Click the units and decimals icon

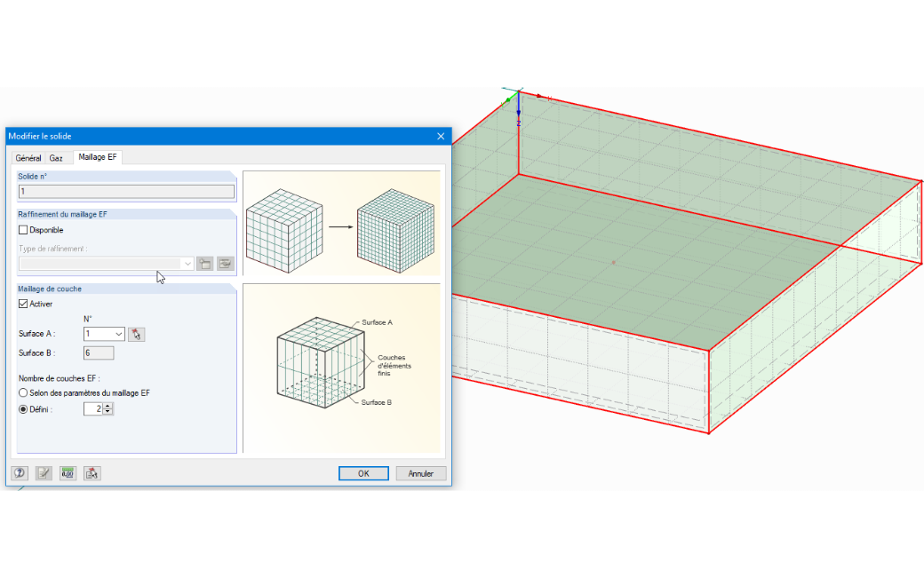(68, 473)
